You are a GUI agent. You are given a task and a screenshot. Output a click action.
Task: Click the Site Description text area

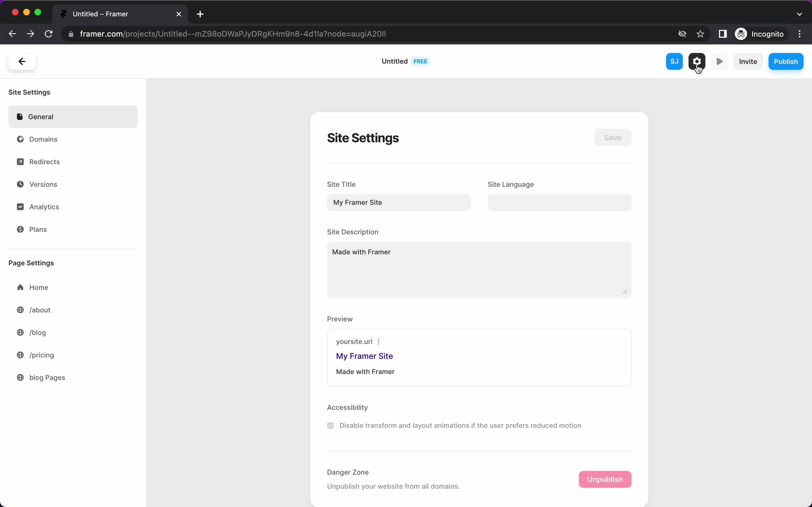(x=479, y=268)
